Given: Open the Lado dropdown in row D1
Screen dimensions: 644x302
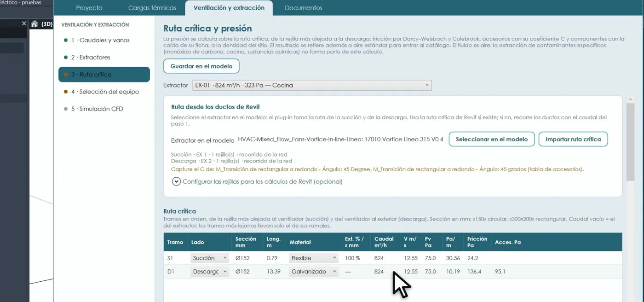Looking at the screenshot, I should tap(210, 272).
